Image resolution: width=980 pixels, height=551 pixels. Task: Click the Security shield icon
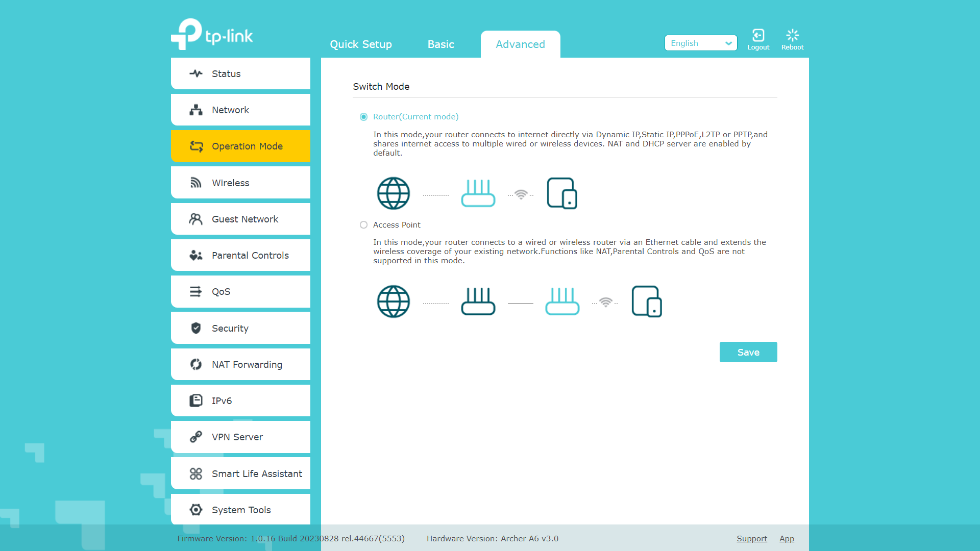(196, 328)
